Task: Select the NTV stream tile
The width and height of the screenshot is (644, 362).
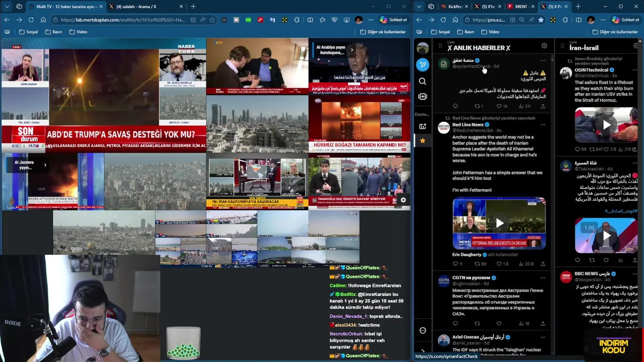Action: (257, 66)
